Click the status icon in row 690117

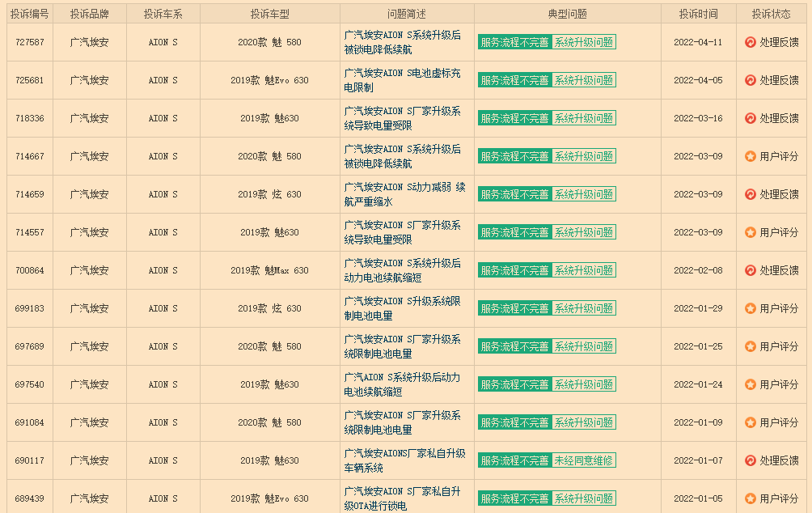(750, 460)
